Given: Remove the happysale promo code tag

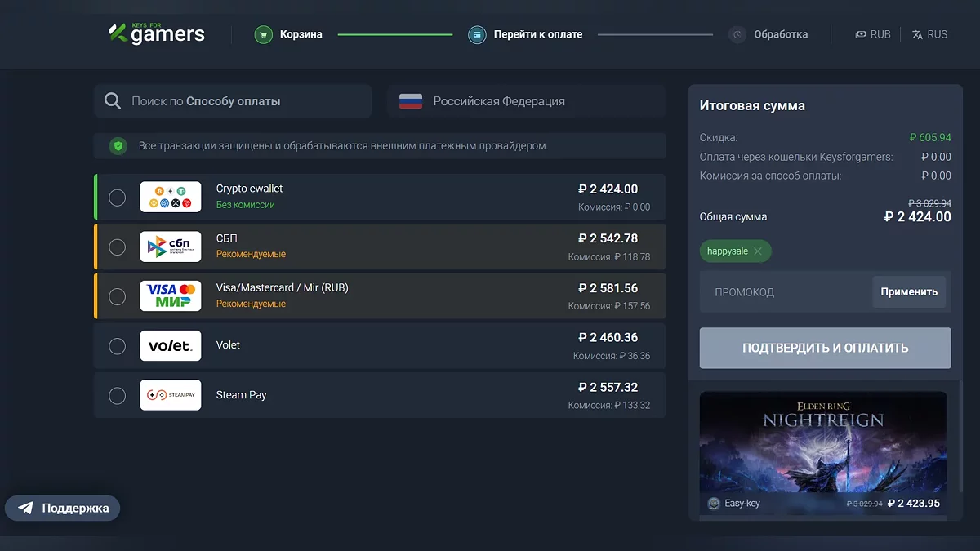Looking at the screenshot, I should (x=758, y=251).
